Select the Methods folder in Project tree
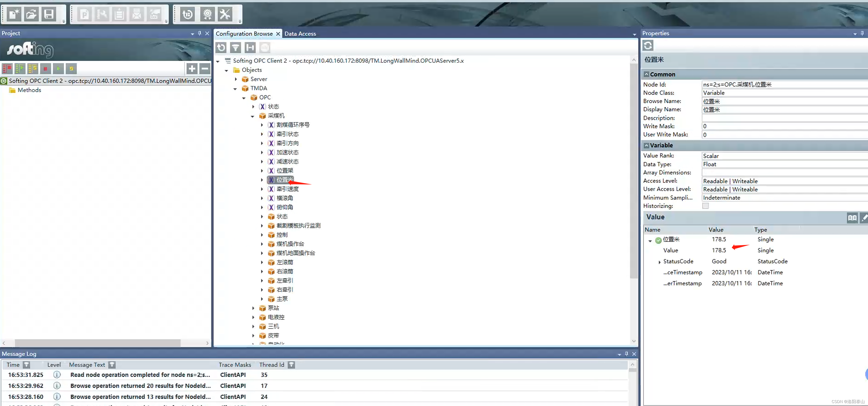The height and width of the screenshot is (406, 868). click(x=29, y=90)
